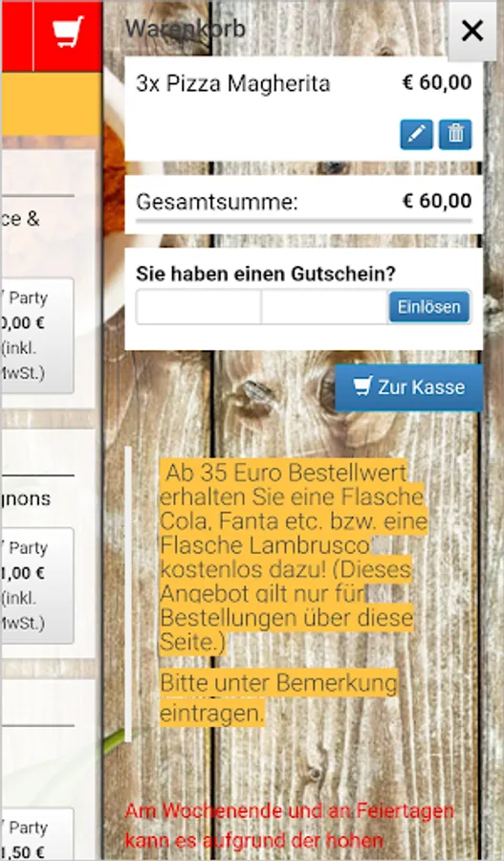Focus the second Gutschein code field

324,307
